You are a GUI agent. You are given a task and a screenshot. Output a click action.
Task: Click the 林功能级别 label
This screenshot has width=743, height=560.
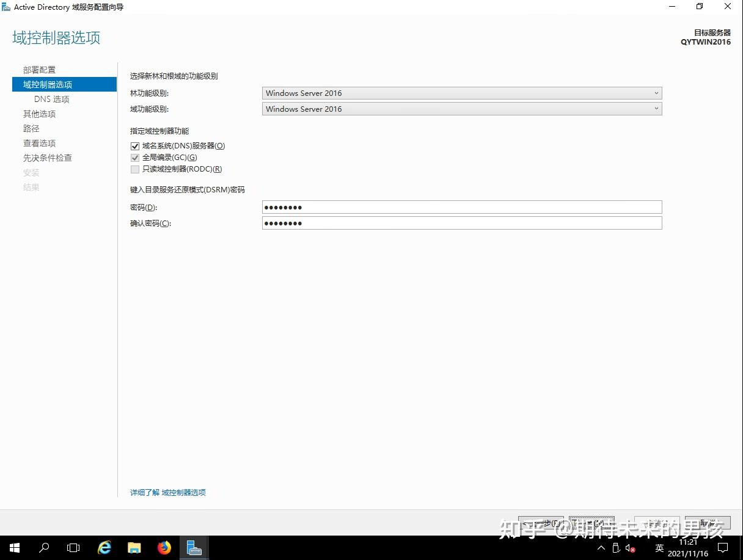[x=149, y=93]
